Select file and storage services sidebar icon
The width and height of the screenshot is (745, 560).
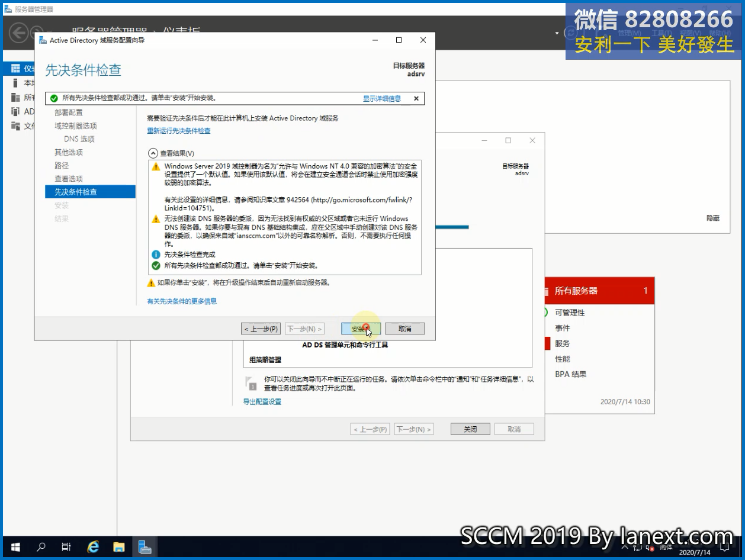[15, 125]
